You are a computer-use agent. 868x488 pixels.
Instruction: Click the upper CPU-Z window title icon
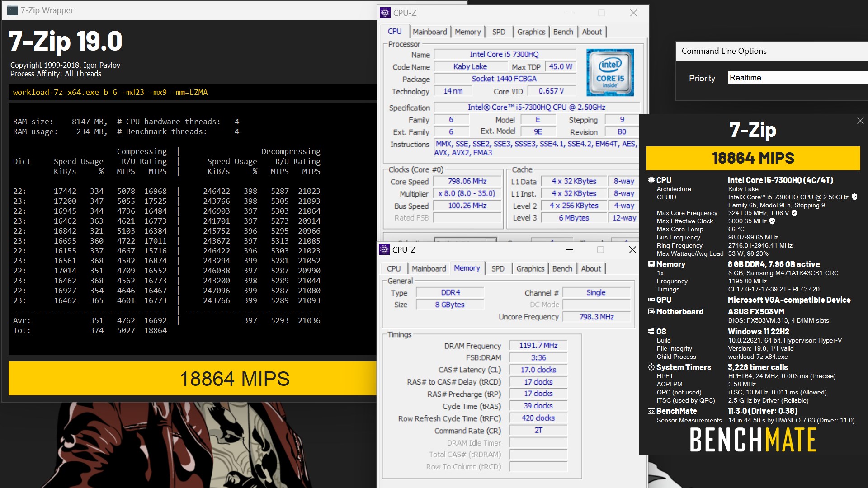(x=385, y=13)
